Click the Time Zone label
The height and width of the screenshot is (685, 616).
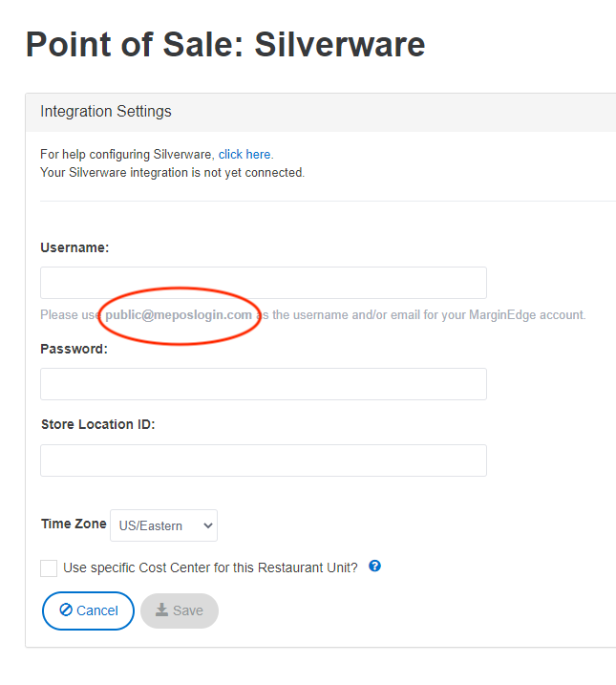[x=74, y=524]
